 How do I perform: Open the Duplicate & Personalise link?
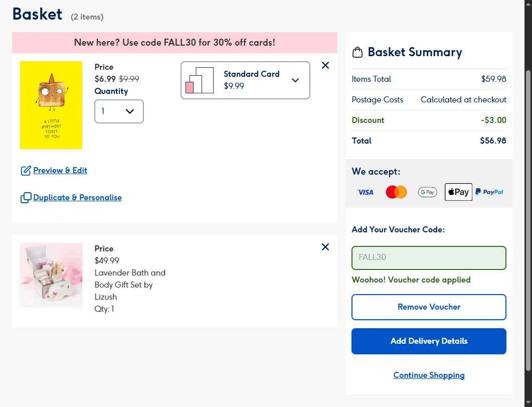(x=77, y=198)
